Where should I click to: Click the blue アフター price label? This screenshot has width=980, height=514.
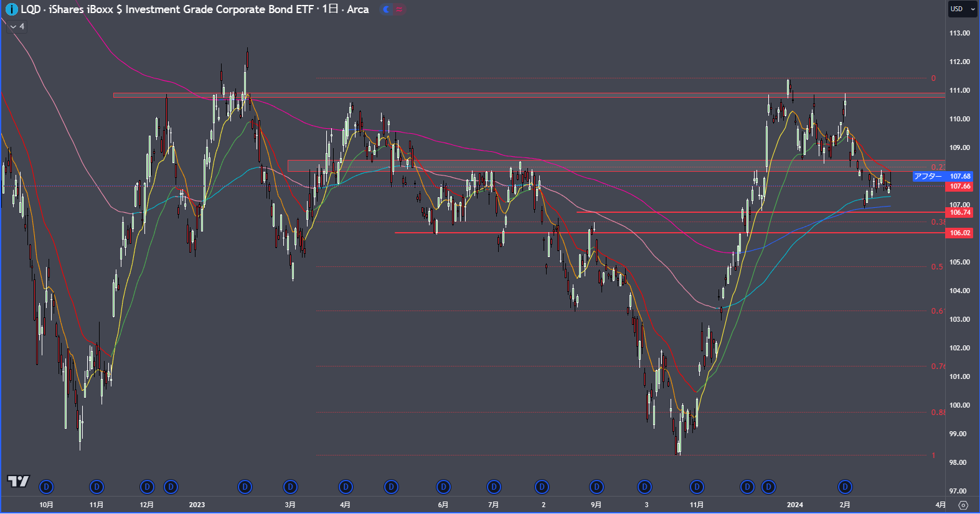click(x=928, y=177)
